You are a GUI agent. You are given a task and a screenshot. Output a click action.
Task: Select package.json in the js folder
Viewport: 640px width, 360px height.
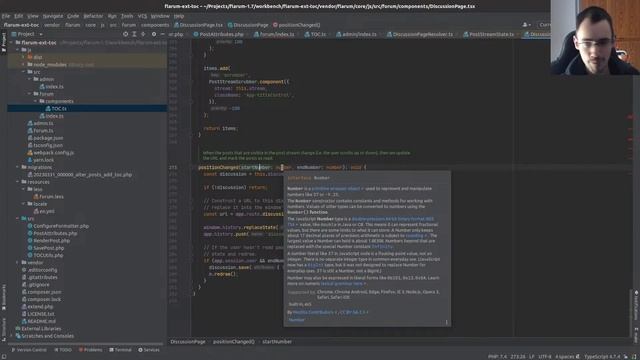click(45, 138)
